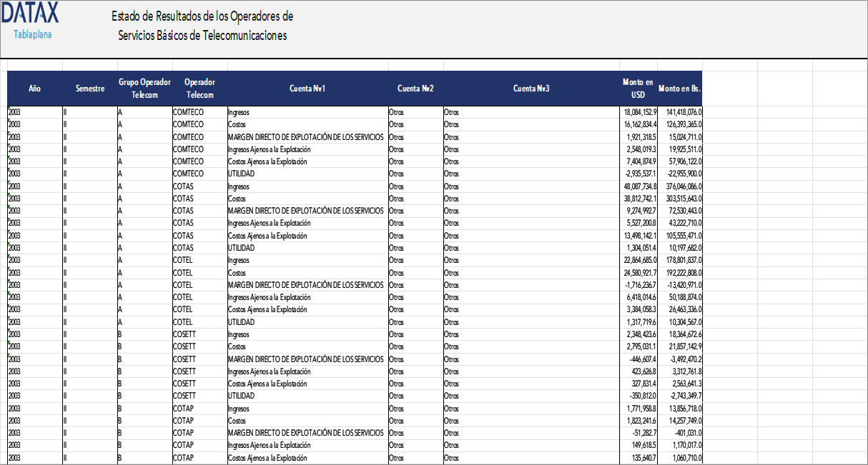This screenshot has width=868, height=465.
Task: Click the cell with 16,162,834.4
Action: tap(638, 124)
